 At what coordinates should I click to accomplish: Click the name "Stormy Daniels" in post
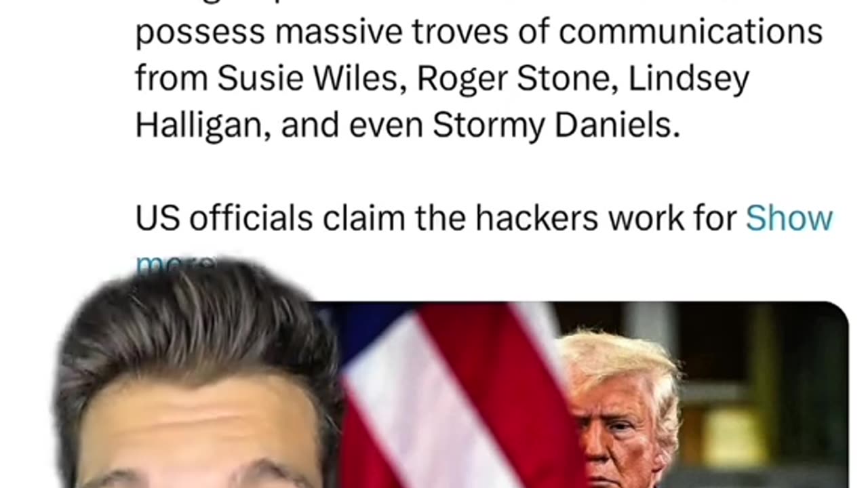556,125
